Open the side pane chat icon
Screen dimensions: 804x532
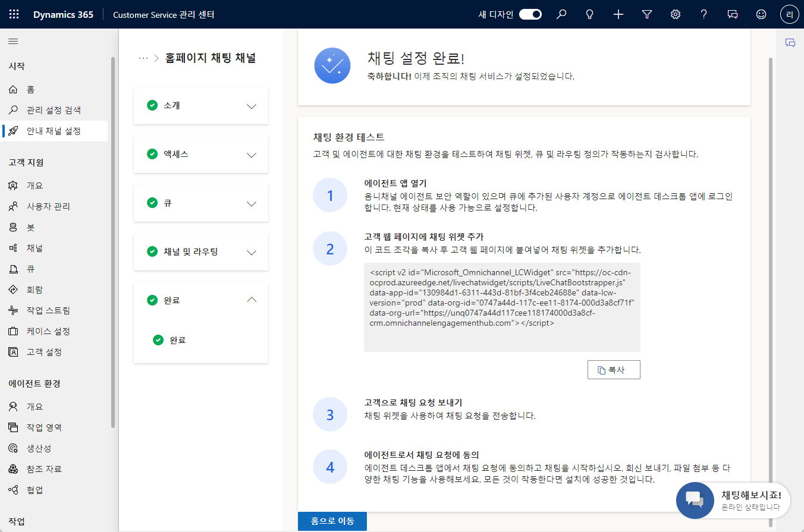pos(790,43)
